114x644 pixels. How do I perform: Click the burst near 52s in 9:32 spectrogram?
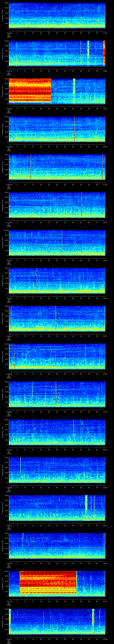[x=93, y=621]
